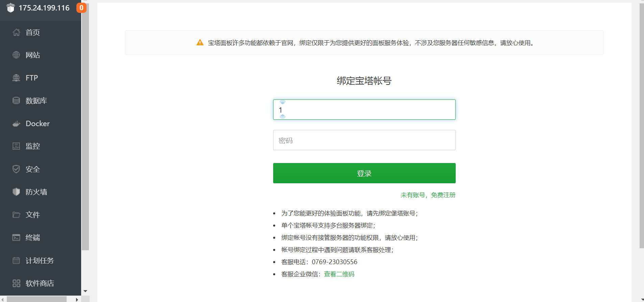Click the chart icon beside 监控
Screen dimensions: 644x302
pos(16,146)
